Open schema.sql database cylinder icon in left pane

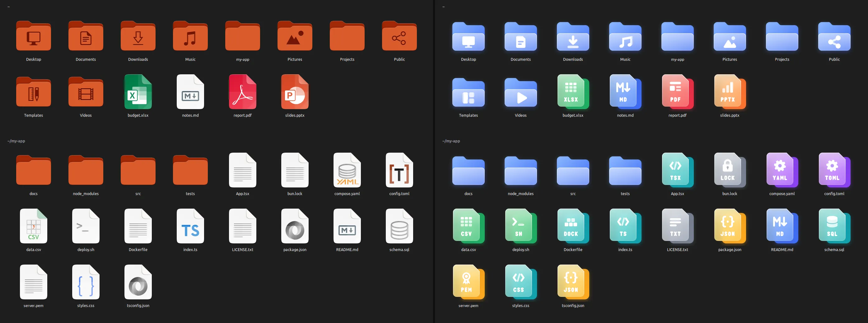399,226
